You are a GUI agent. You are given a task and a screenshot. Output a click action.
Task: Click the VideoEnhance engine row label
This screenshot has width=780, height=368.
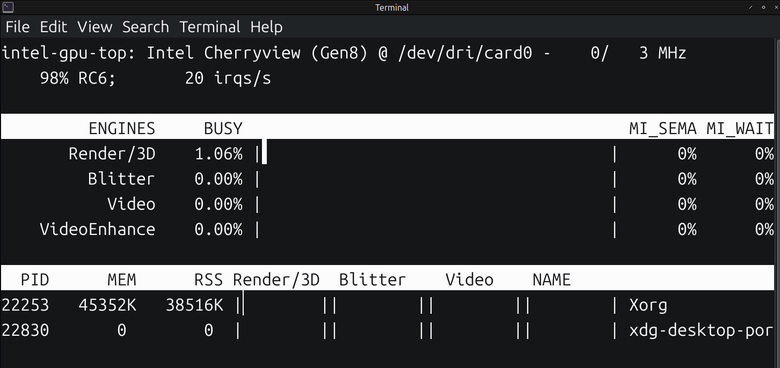pos(98,229)
